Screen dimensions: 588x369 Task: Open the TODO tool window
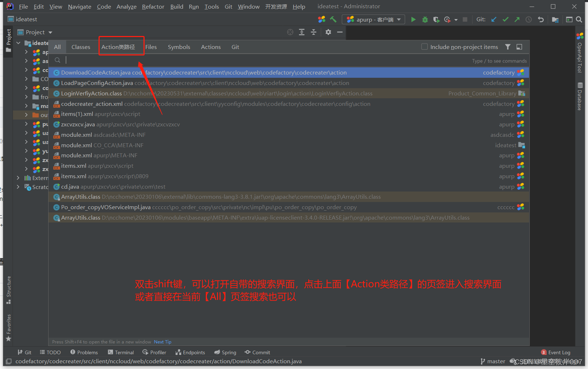click(50, 352)
